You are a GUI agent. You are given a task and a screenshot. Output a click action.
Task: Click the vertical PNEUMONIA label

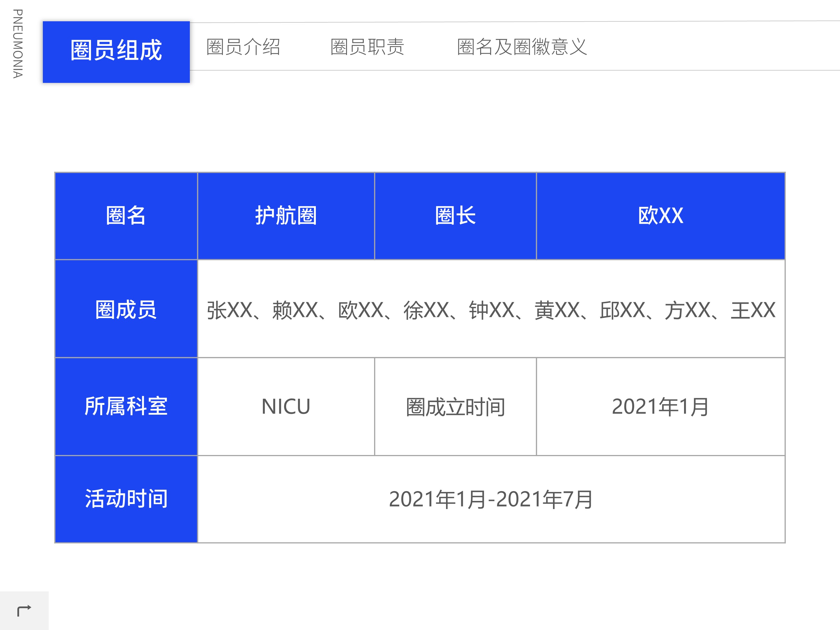(x=18, y=44)
